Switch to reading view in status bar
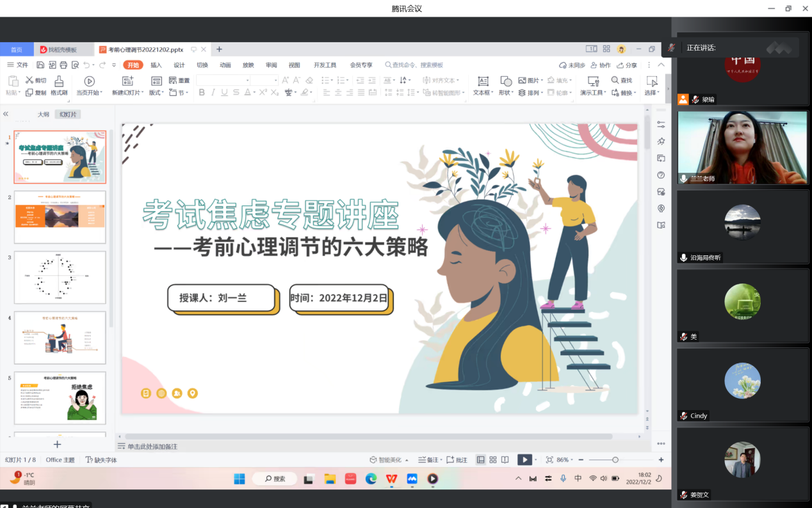Screen dimensions: 812x508 [505, 460]
